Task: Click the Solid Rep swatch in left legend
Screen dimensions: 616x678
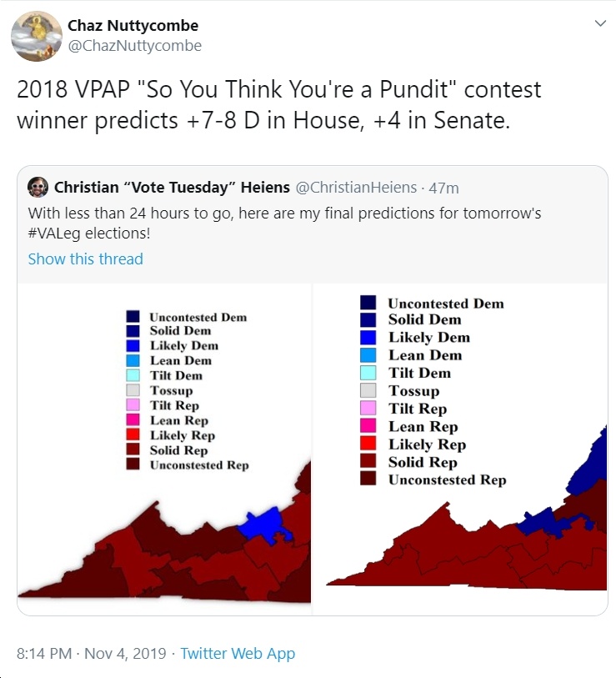Action: [133, 449]
